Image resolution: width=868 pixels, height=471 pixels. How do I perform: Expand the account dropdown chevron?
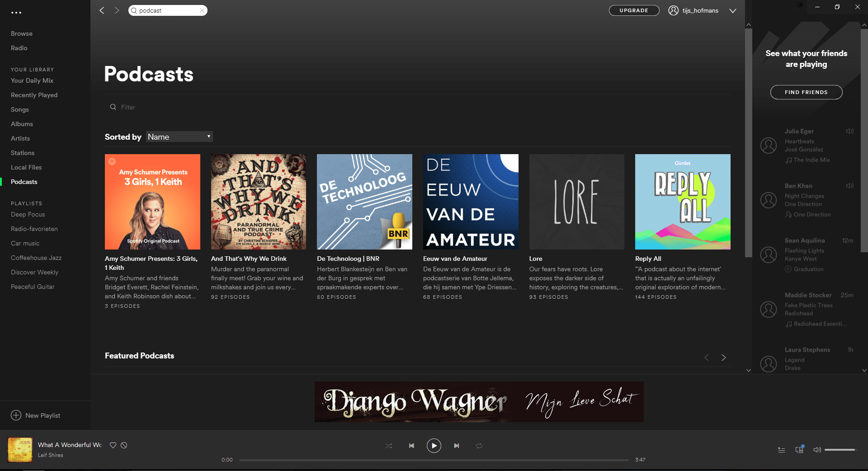point(733,11)
